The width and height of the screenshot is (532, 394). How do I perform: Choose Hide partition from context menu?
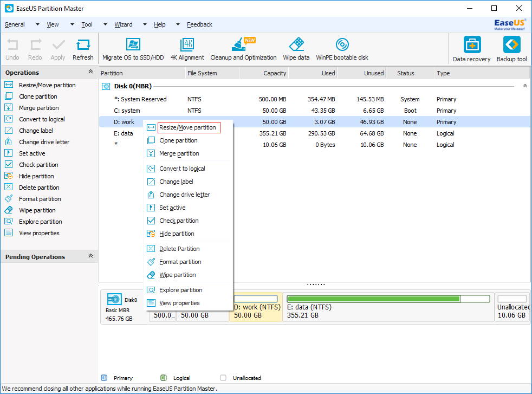click(x=189, y=234)
